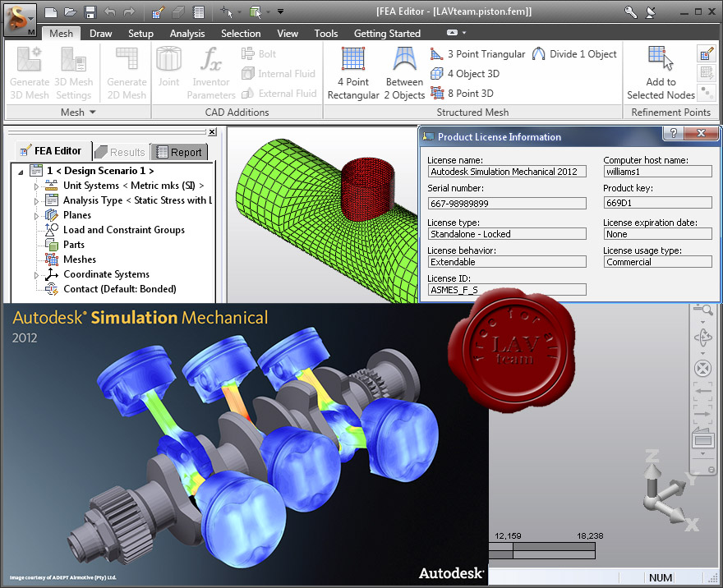The image size is (723, 588).
Task: Click the Serial number field
Action: coord(507,203)
